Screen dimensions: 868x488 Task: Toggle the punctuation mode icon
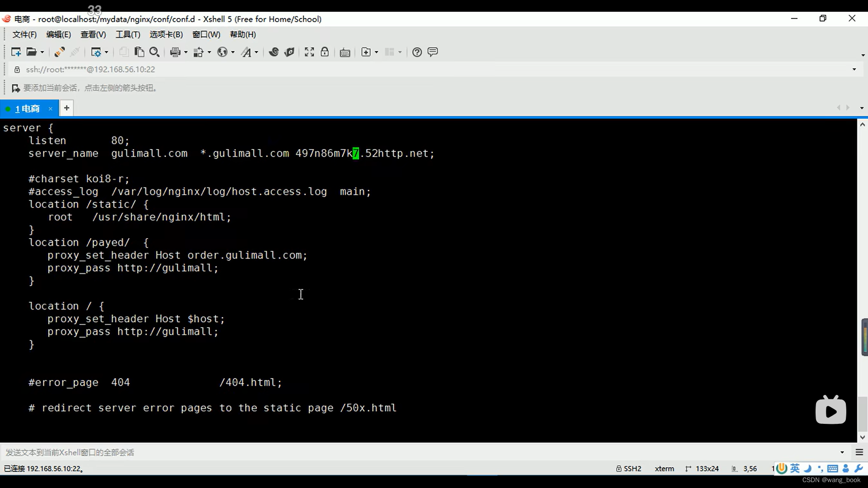[820, 469]
